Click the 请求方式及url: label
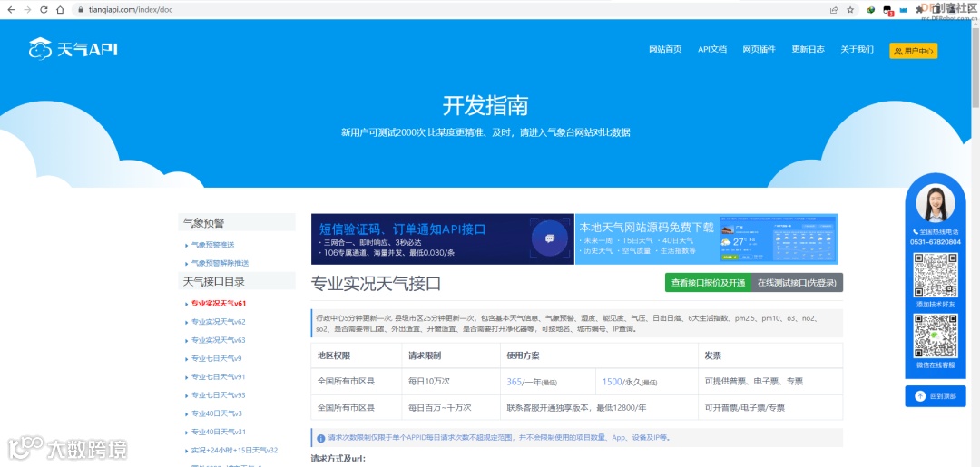Viewport: 980px width, 467px height. tap(338, 459)
